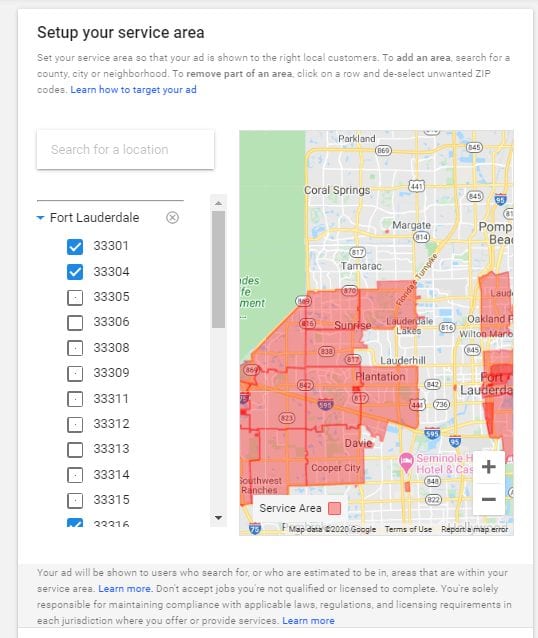The width and height of the screenshot is (538, 638).
Task: Click the scroll down arrow of ZIP list
Action: tap(219, 518)
